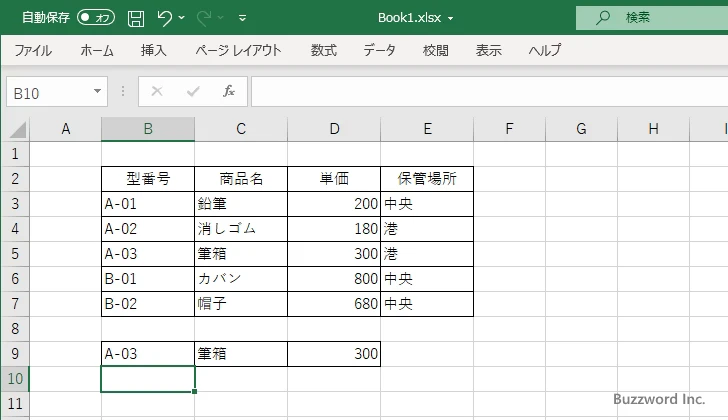Open the Customize Quick Access Toolbar dropdown
This screenshot has height=420, width=728.
(243, 18)
